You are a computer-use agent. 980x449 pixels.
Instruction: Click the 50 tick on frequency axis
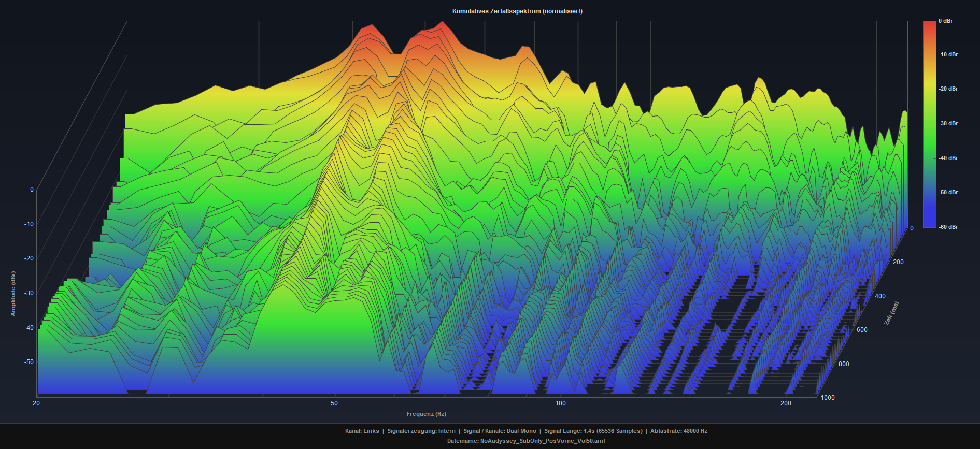click(x=334, y=403)
